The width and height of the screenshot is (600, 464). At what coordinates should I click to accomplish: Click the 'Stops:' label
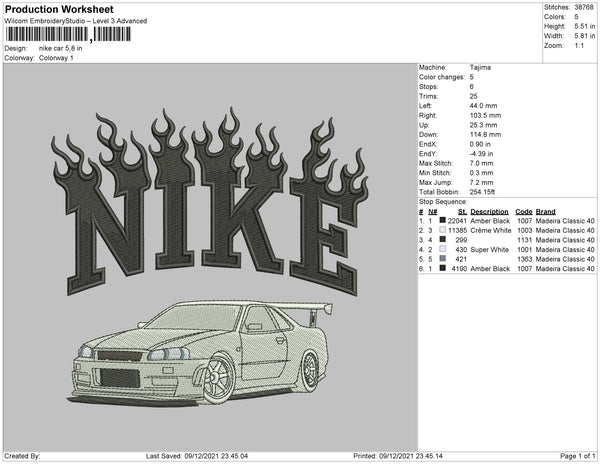click(428, 86)
